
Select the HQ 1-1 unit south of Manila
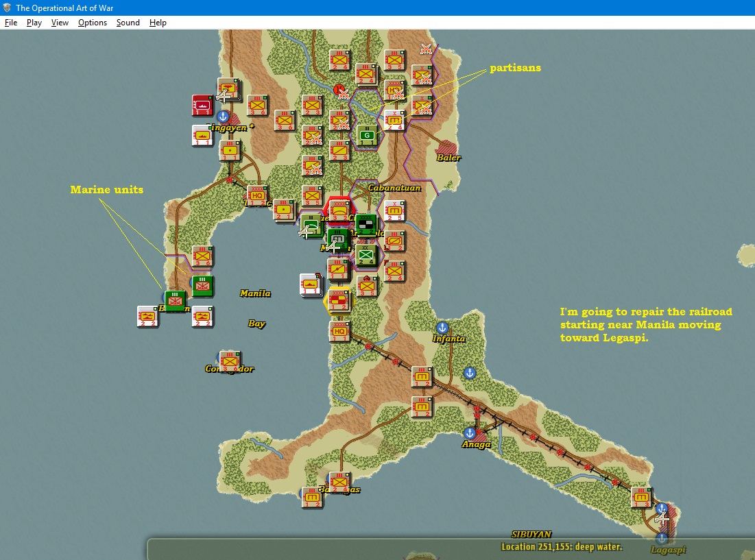[339, 331]
